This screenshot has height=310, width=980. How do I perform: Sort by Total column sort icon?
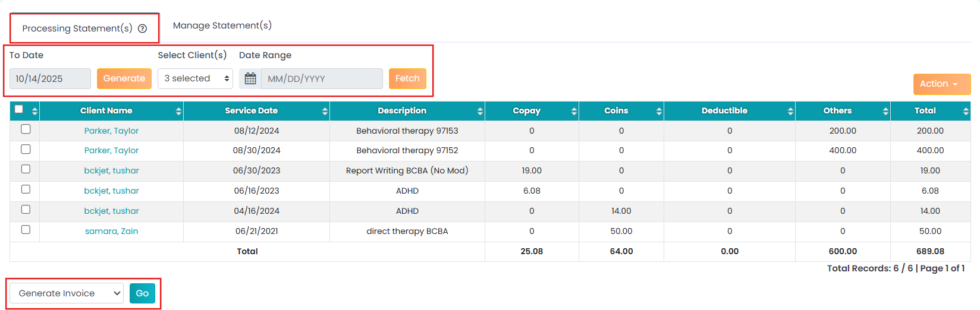click(x=966, y=111)
